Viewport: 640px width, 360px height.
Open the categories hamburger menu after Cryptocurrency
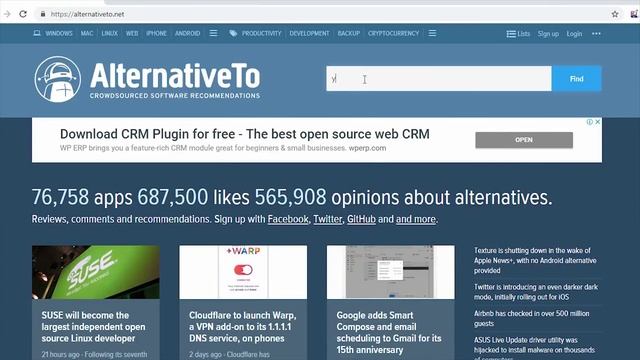pyautogui.click(x=432, y=33)
